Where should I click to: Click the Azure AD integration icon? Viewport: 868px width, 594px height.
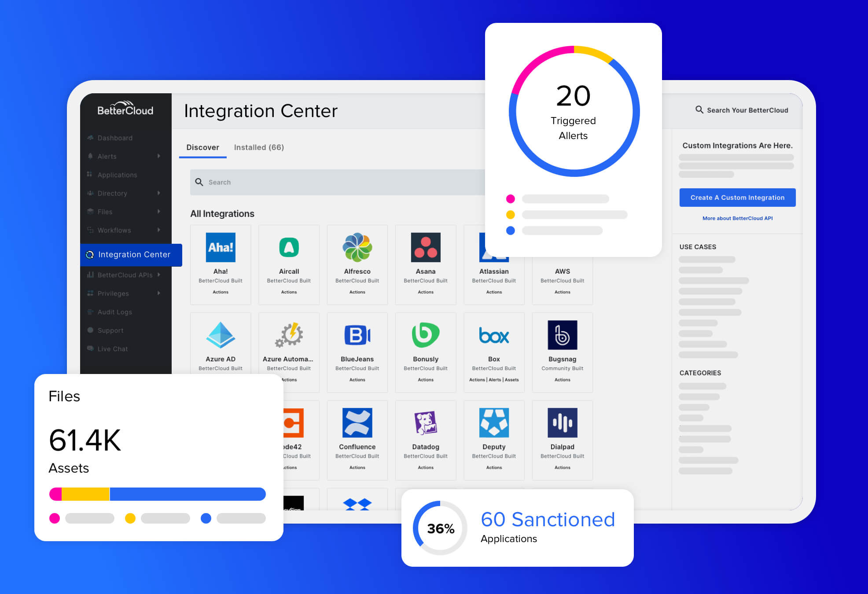tap(220, 335)
